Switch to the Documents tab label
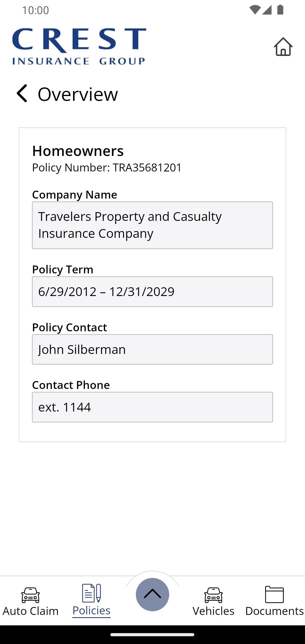This screenshot has height=644, width=305. coord(274,611)
